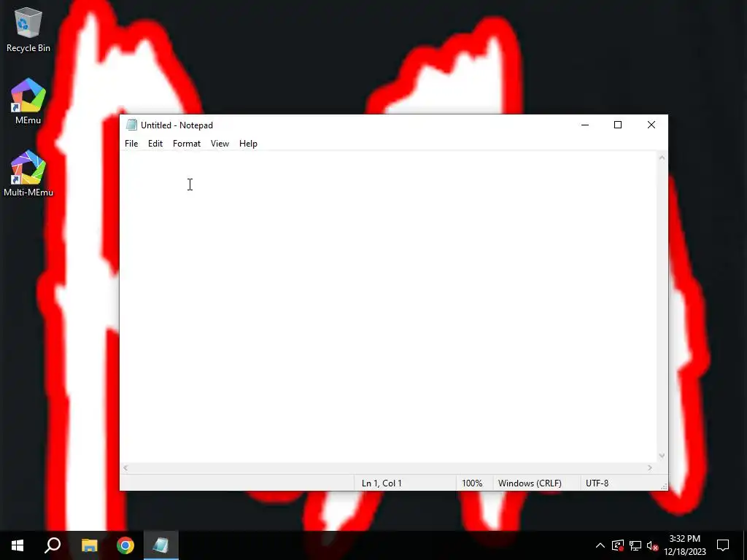Image resolution: width=747 pixels, height=560 pixels.
Task: Open the Windows Start menu
Action: tap(18, 545)
